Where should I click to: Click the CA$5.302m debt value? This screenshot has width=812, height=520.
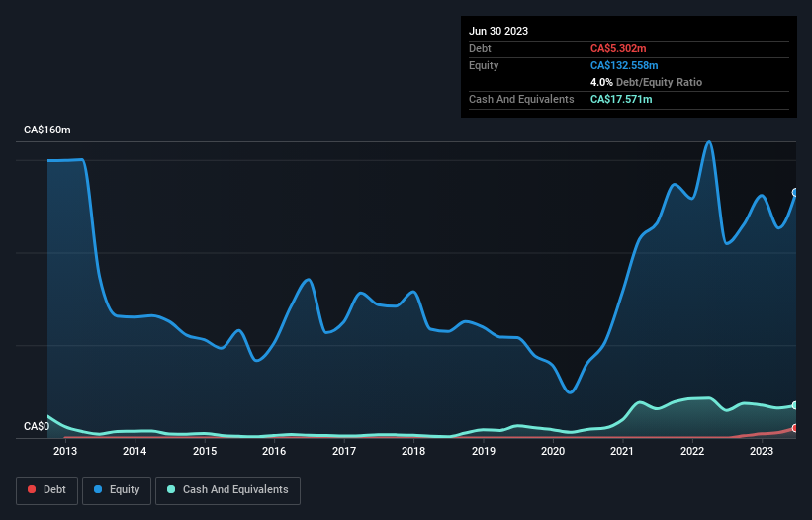[x=618, y=48]
